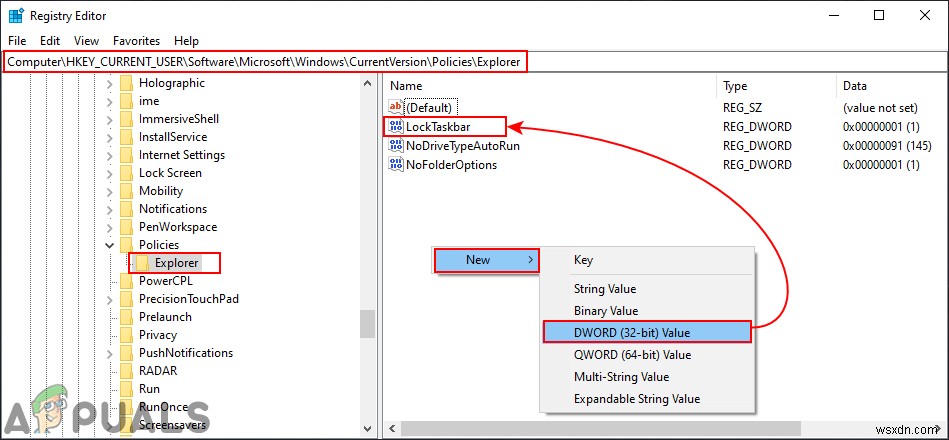Viewport: 949px width, 440px height.
Task: Click the Mobility folder icon
Action: click(126, 191)
